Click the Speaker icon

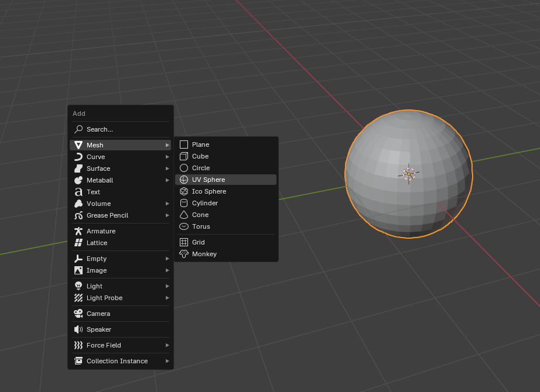(78, 330)
